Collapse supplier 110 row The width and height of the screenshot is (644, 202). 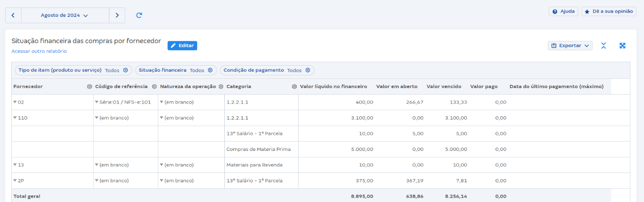coord(15,118)
